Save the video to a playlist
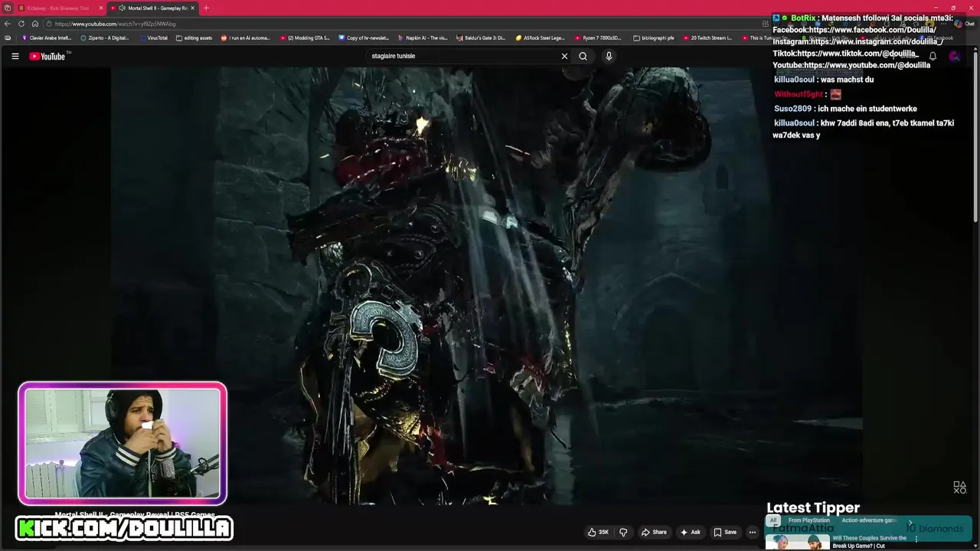 [725, 532]
